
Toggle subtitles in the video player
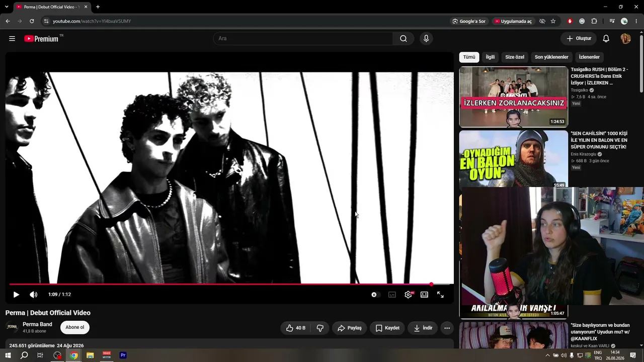pos(392,295)
